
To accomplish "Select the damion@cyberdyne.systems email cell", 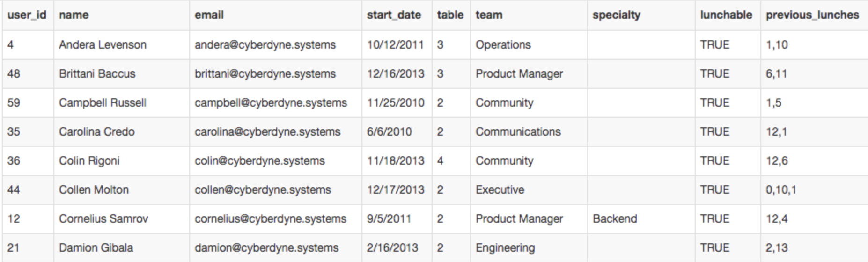I will (266, 248).
